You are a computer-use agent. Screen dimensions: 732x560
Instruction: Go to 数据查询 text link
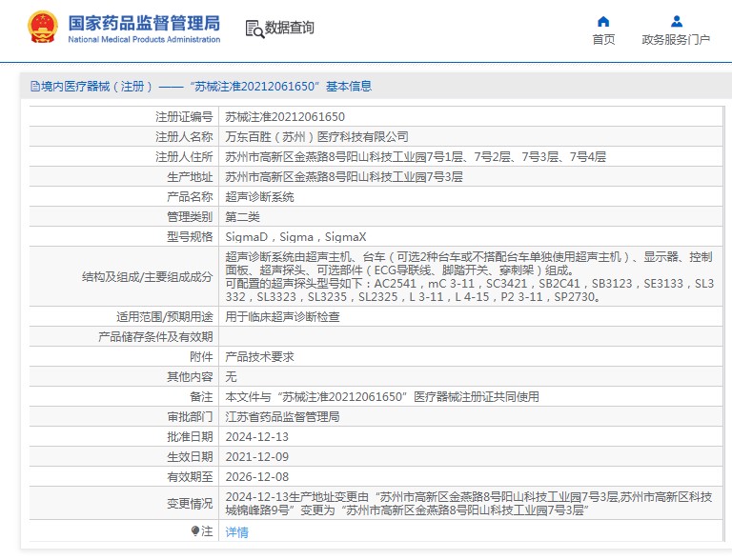click(290, 29)
